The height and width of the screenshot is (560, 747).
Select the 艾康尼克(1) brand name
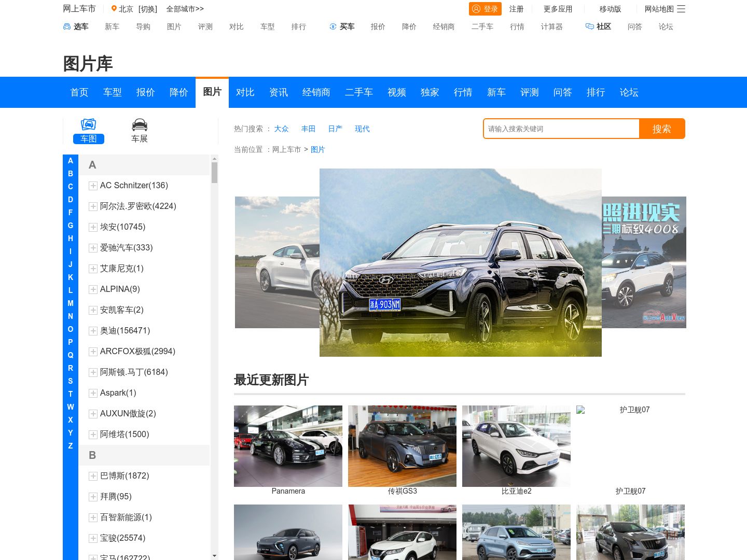[122, 269]
